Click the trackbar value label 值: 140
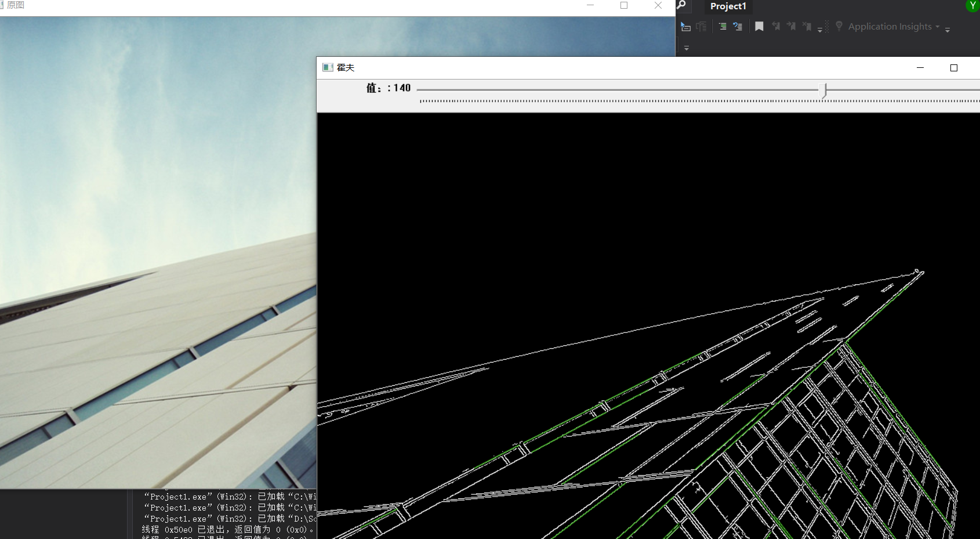The width and height of the screenshot is (980, 539). [x=388, y=88]
